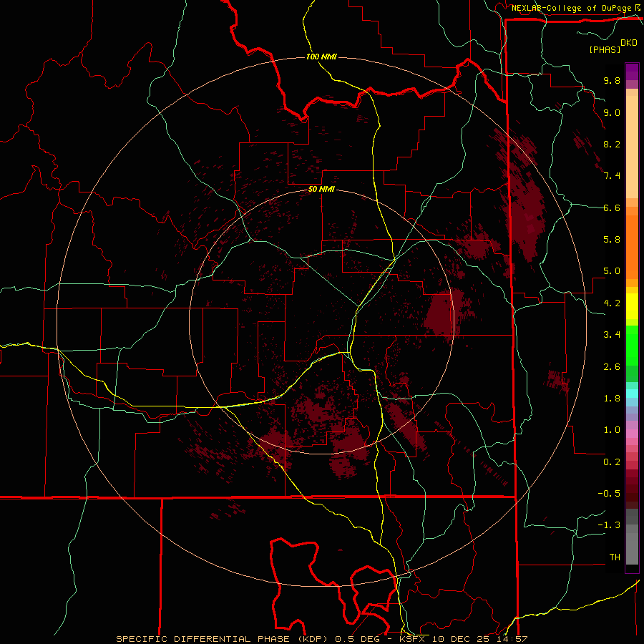This screenshot has height=644, width=644.
Task: Click the 9.0 scale value
Action: 612,112
